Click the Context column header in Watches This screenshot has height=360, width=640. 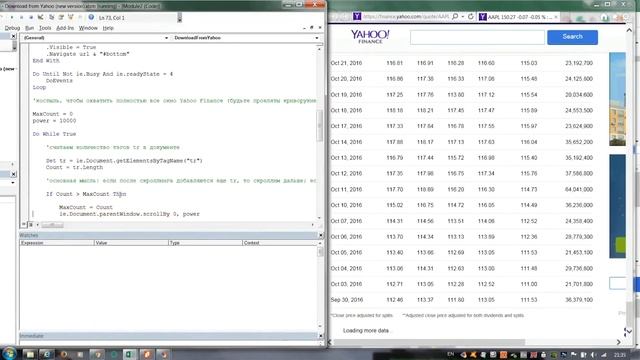point(280,243)
